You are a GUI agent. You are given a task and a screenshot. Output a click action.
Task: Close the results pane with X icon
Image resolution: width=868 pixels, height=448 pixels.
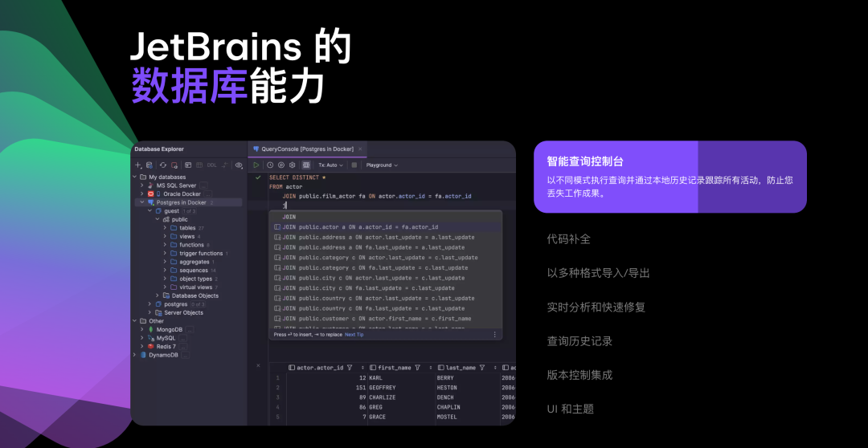pos(258,365)
